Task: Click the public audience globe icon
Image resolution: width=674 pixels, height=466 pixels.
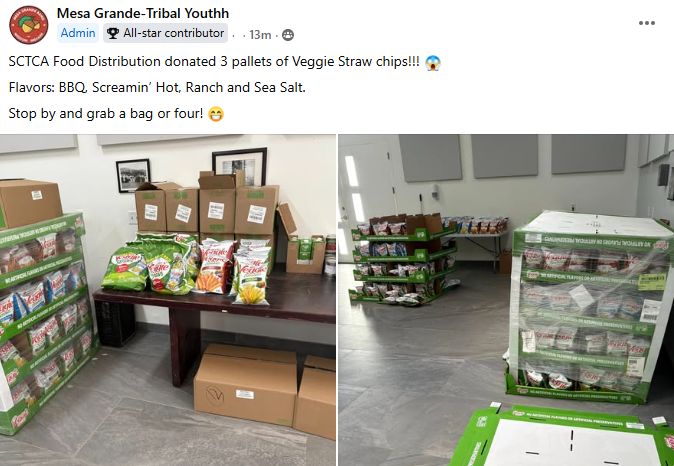Action: pyautogui.click(x=288, y=35)
